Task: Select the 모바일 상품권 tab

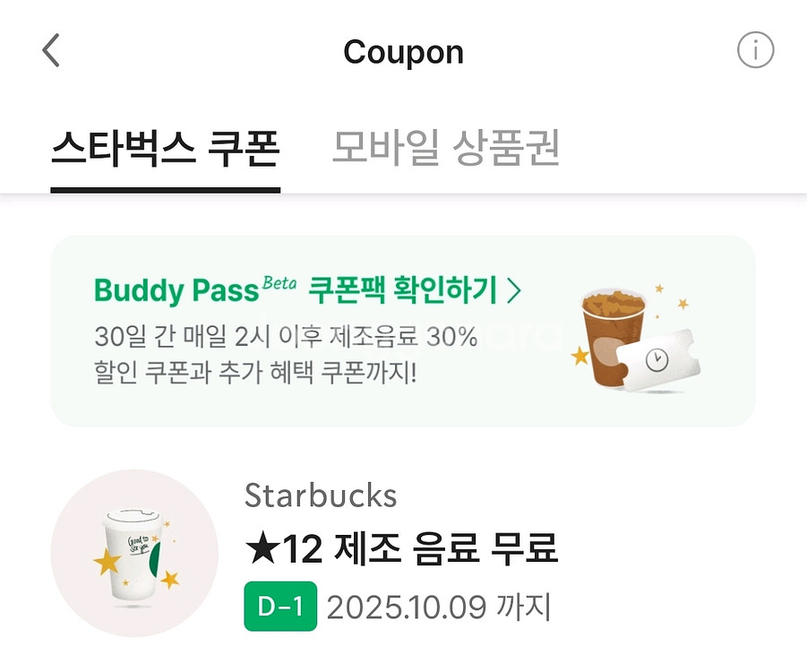Action: [445, 148]
